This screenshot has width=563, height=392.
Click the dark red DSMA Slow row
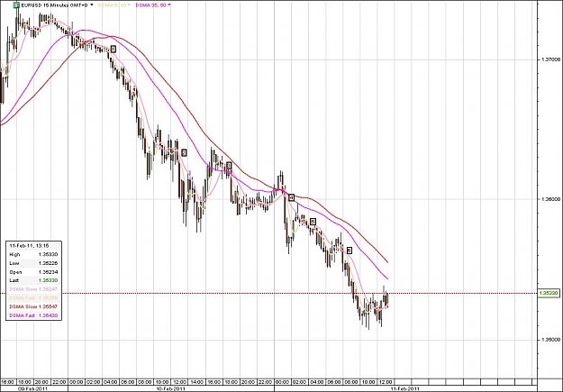(x=33, y=307)
